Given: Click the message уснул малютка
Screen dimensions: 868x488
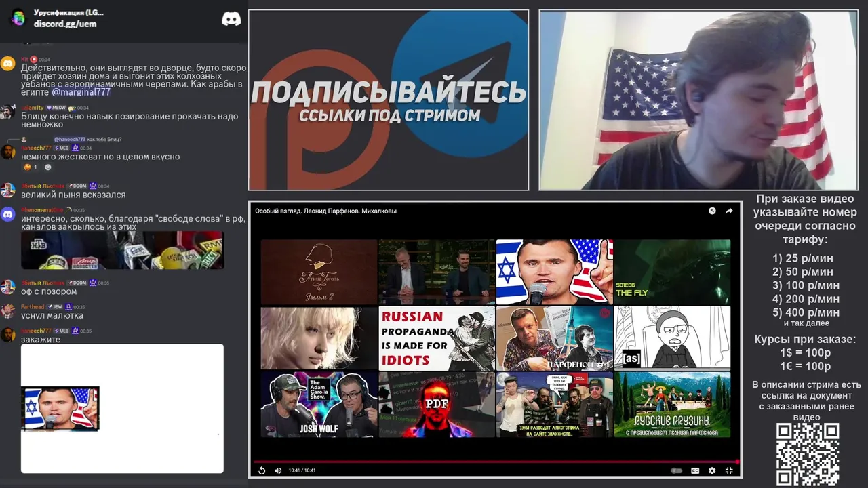Looking at the screenshot, I should [x=52, y=316].
